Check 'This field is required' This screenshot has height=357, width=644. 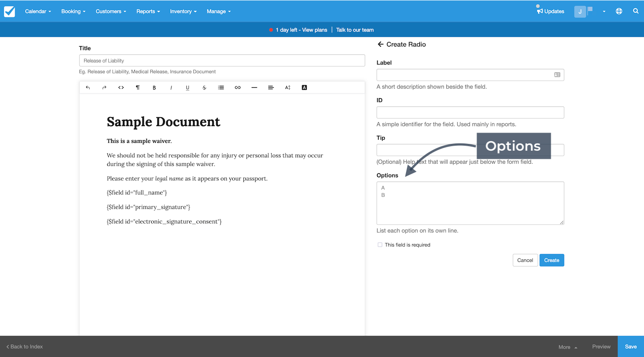380,245
